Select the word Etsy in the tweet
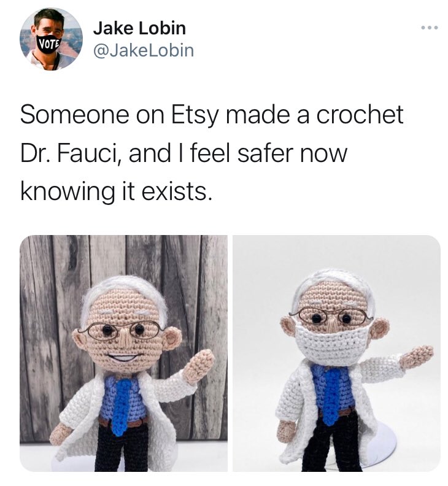The width and height of the screenshot is (448, 486). pyautogui.click(x=195, y=115)
